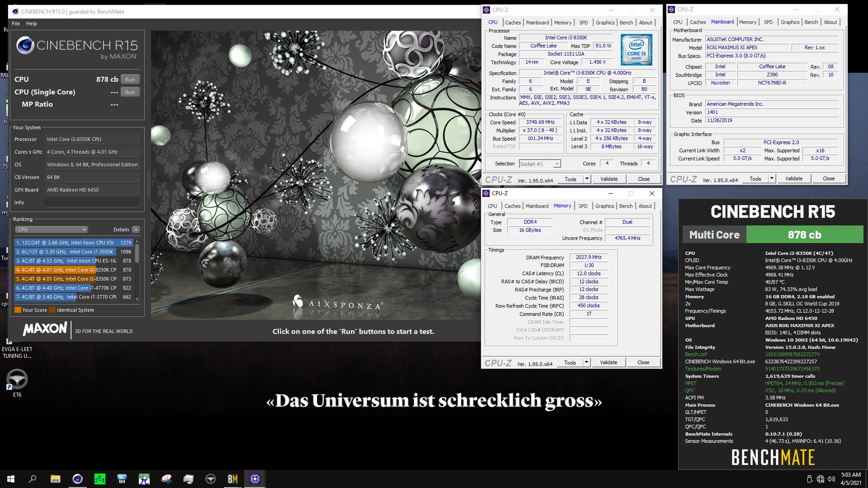Expand Tools dropdown arrow in Mainboard window
The image size is (868, 488).
pos(772,178)
